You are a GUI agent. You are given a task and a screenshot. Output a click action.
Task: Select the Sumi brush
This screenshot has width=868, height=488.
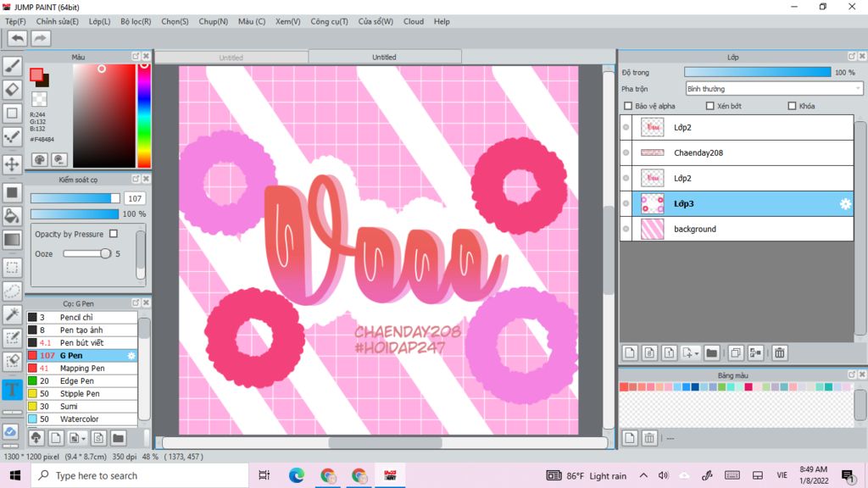(82, 406)
